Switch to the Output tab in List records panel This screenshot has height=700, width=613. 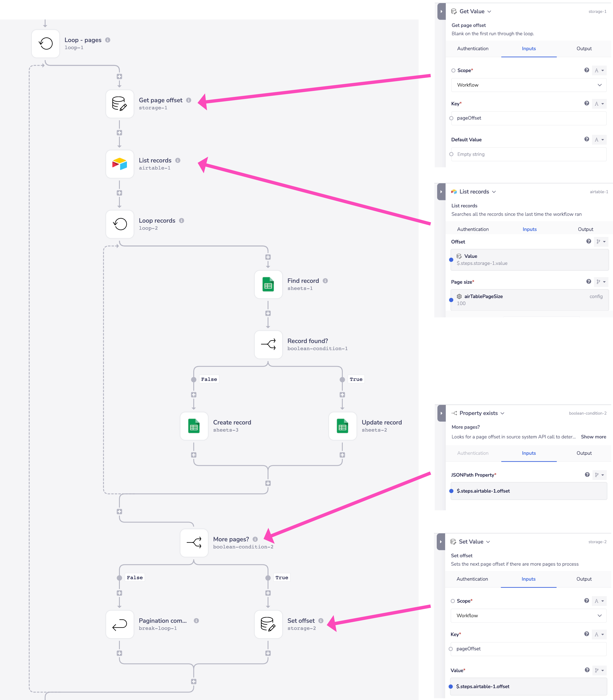click(x=585, y=229)
